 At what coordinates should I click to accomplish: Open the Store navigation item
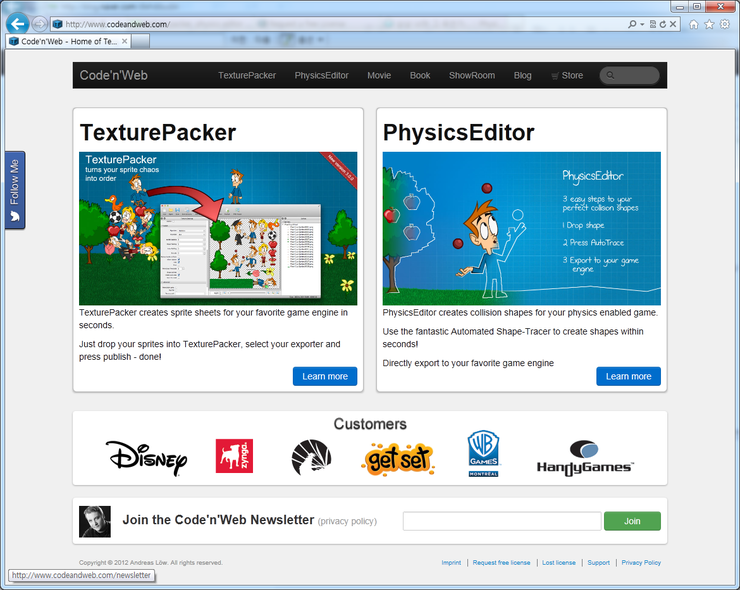click(567, 75)
